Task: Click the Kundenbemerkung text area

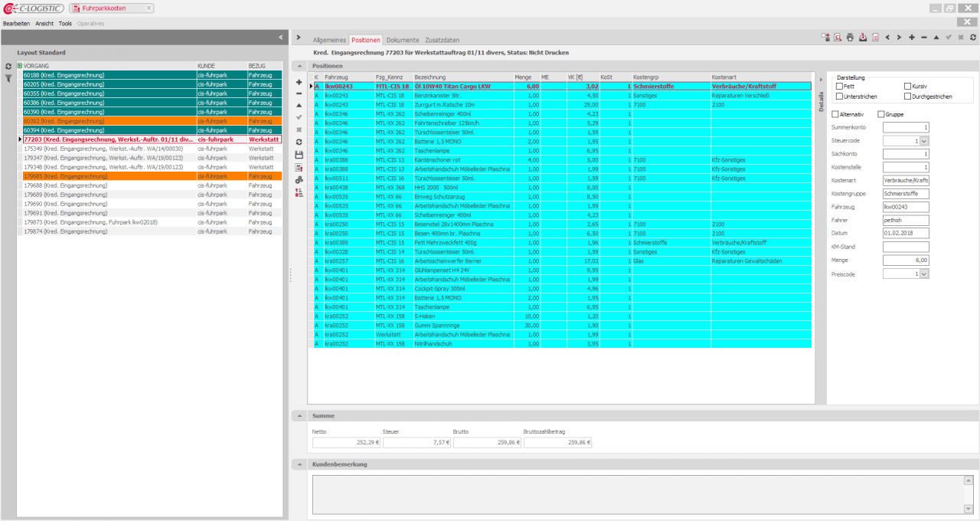Action: (635, 491)
